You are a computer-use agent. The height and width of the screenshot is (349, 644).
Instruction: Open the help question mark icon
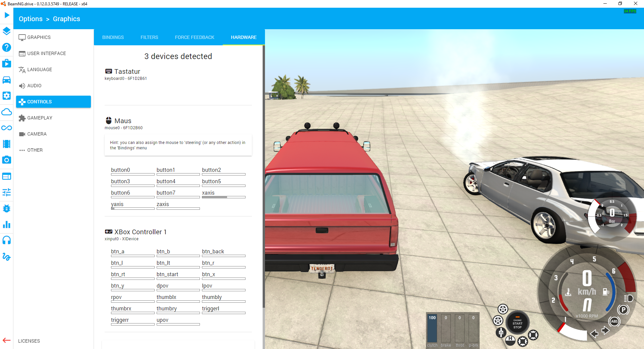click(x=7, y=47)
